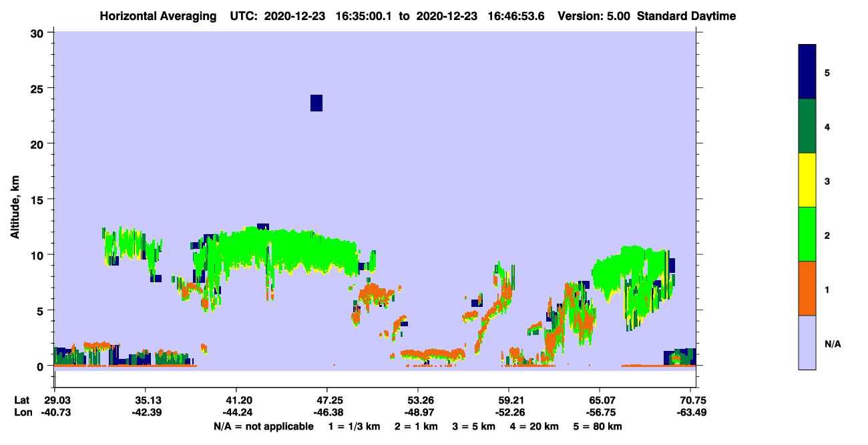The image size is (868, 445).
Task: Click longitude value '-56.75'
Action: pyautogui.click(x=600, y=412)
